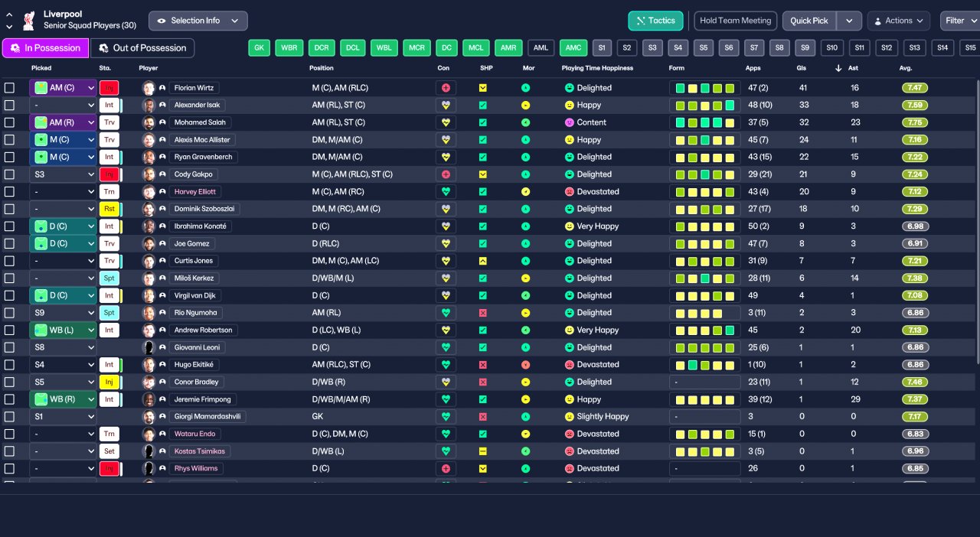The image size is (980, 537).
Task: Click Wataru Endo's person icon beside portrait
Action: (x=162, y=434)
